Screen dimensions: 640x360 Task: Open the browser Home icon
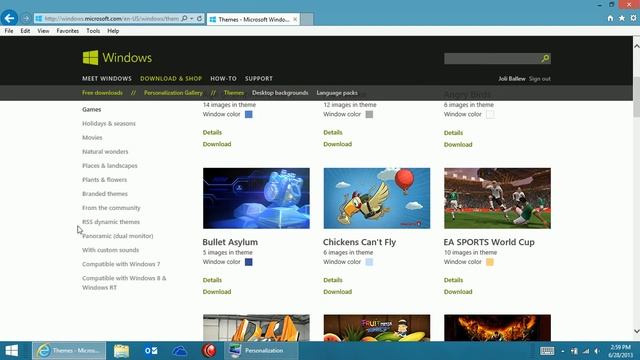coord(610,18)
